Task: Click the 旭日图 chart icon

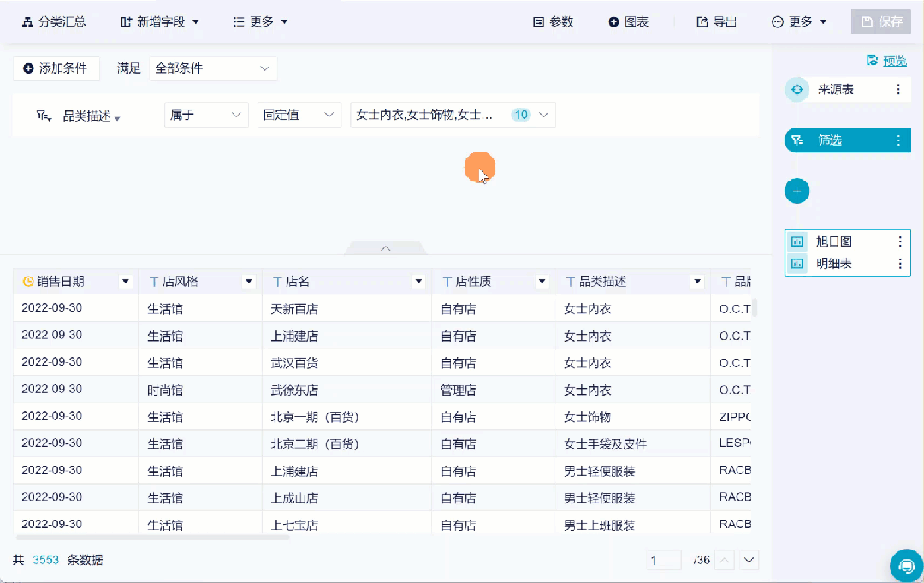Action: click(797, 241)
